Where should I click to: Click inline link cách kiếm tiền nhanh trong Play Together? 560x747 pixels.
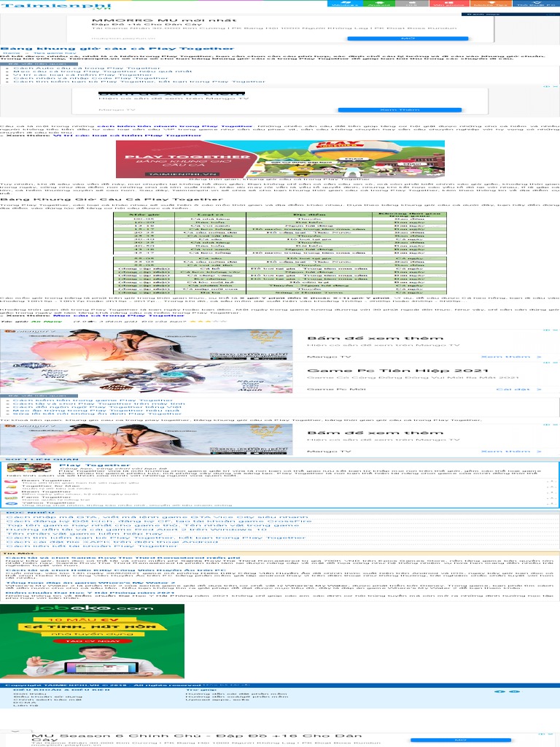click(x=175, y=126)
